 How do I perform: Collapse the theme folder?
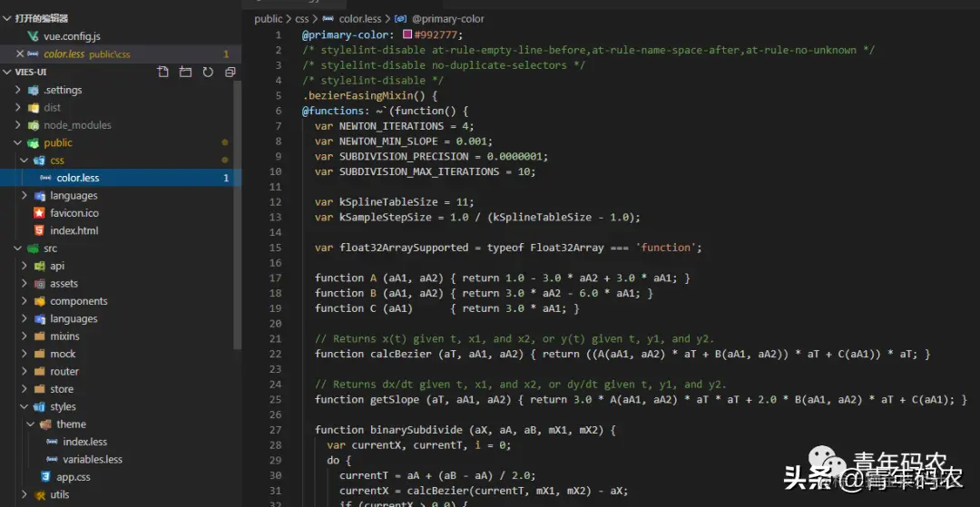30,424
